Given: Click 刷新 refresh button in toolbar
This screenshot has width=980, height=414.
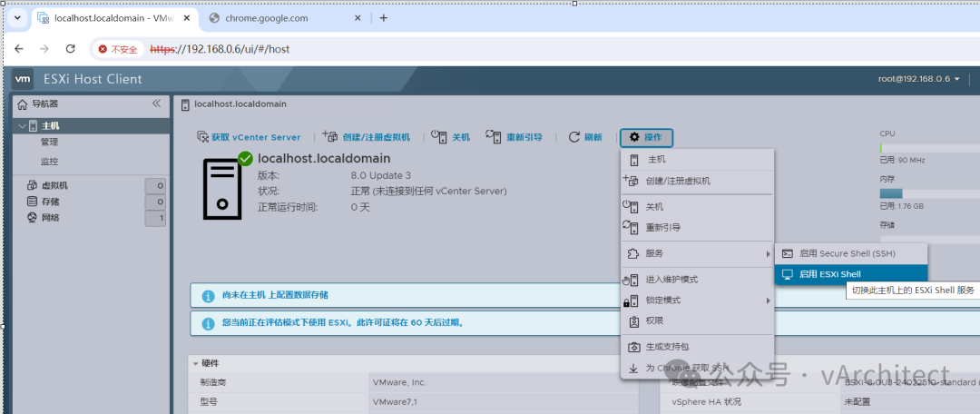Looking at the screenshot, I should pos(585,137).
